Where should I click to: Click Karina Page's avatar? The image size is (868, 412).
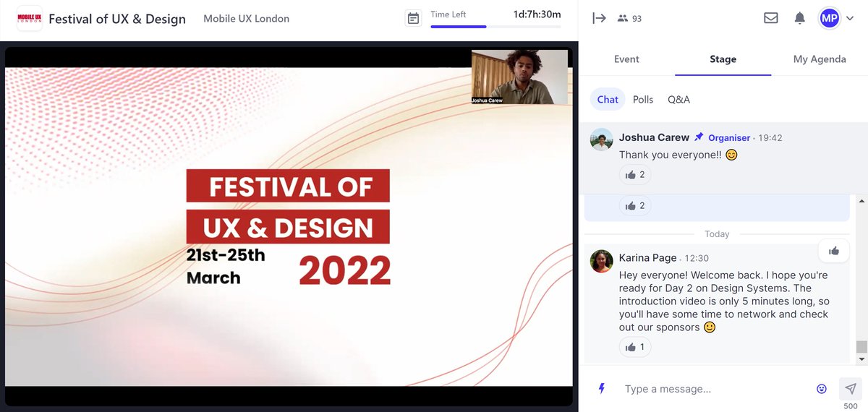click(x=602, y=262)
